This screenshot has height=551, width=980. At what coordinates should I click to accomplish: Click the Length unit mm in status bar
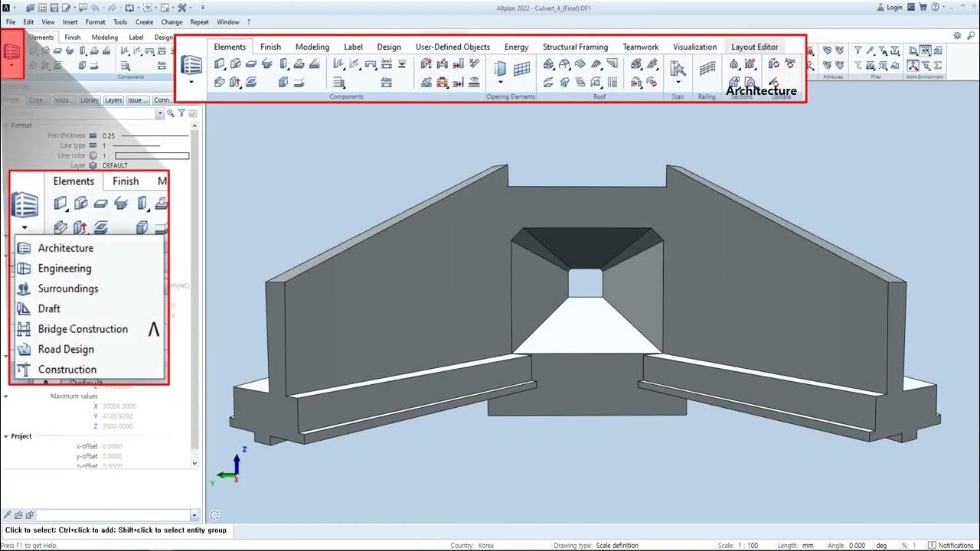(x=808, y=546)
